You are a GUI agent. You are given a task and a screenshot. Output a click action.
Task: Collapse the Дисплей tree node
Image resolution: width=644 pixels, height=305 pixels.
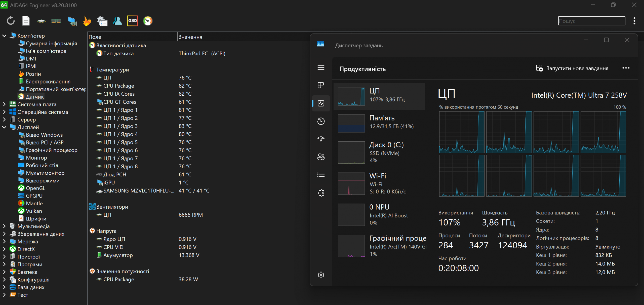pyautogui.click(x=4, y=127)
